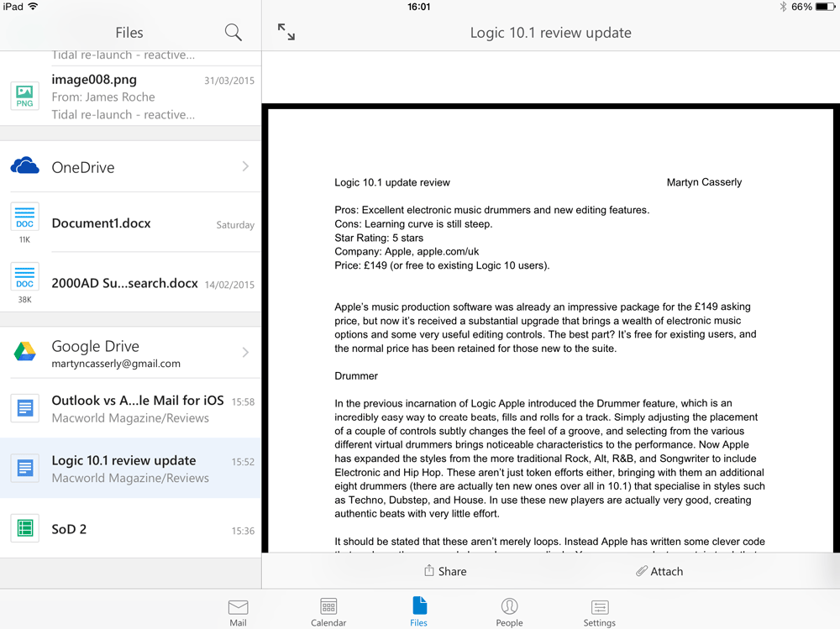Open the People tab
The image size is (840, 629).
click(x=509, y=613)
